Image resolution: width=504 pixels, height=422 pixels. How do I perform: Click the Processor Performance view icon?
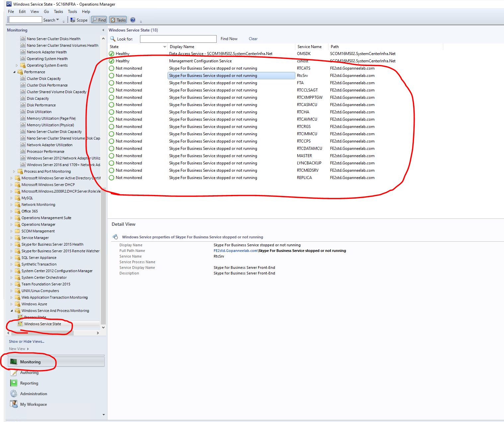(x=23, y=151)
